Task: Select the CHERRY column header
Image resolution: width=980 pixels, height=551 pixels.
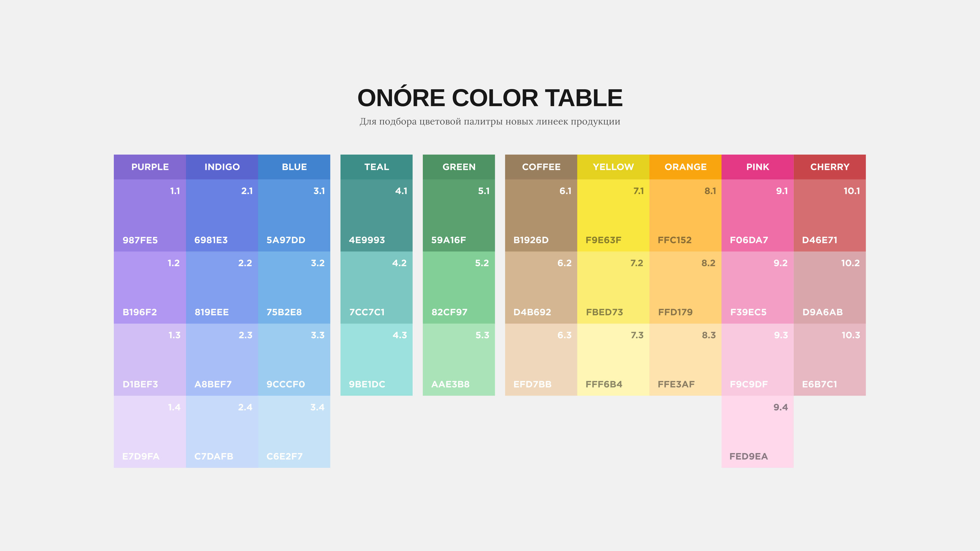Action: coord(829,167)
